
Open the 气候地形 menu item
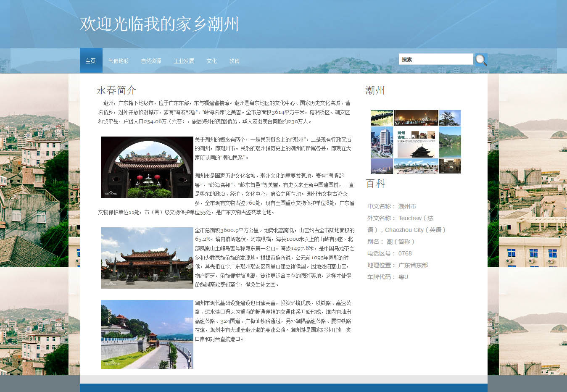coord(119,61)
